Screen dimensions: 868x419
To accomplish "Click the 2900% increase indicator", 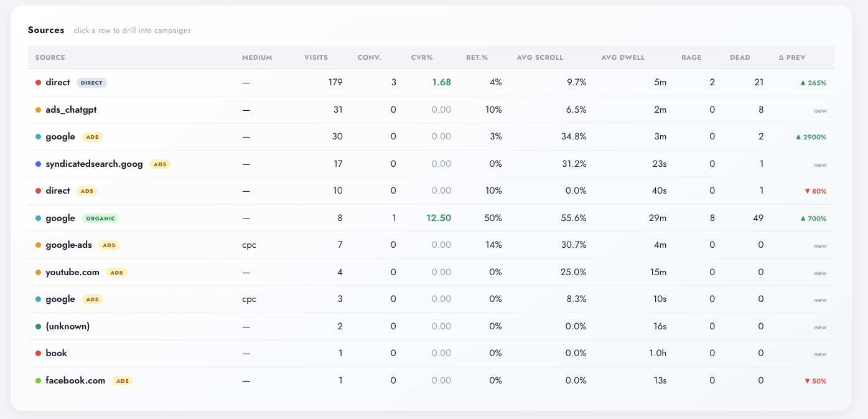I will point(811,137).
